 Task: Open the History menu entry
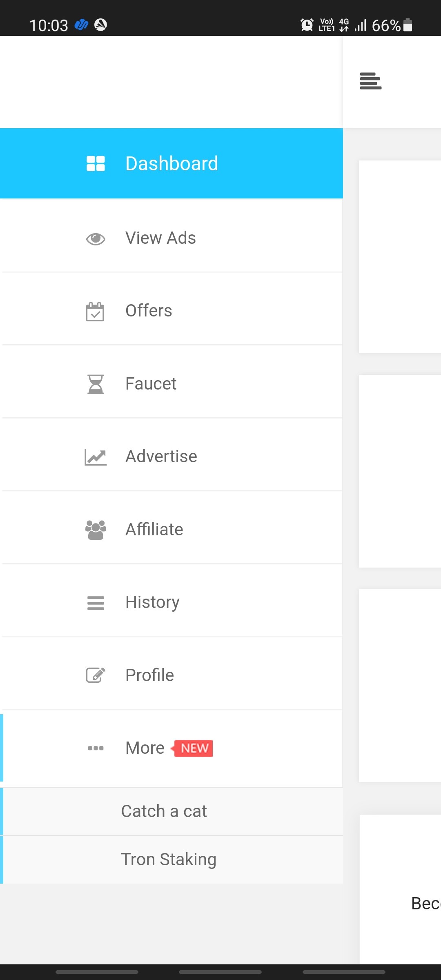coord(172,602)
